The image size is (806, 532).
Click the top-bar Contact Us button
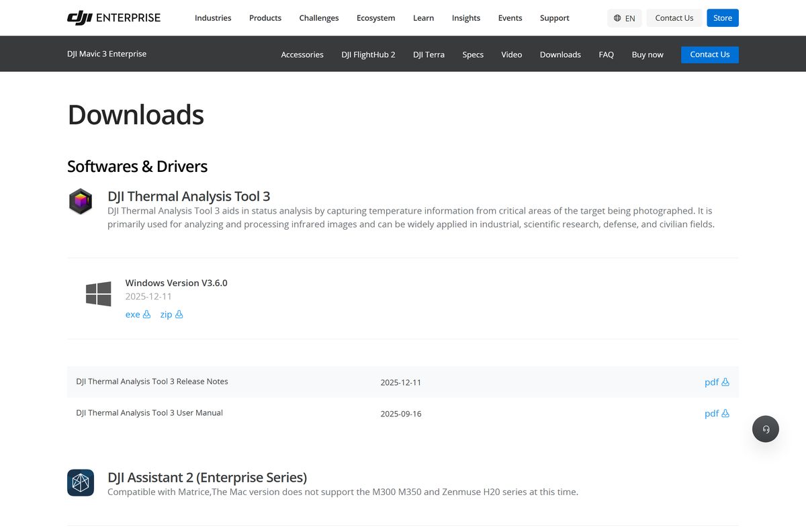coord(674,18)
